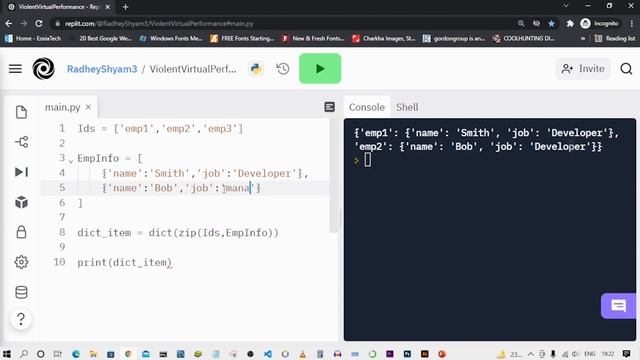Open the tab search dropdown in title bar
640x360 pixels.
click(566, 6)
